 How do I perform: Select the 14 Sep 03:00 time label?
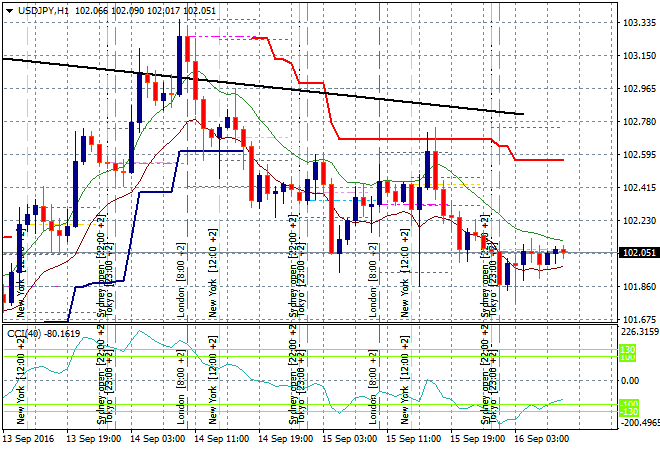(157, 439)
